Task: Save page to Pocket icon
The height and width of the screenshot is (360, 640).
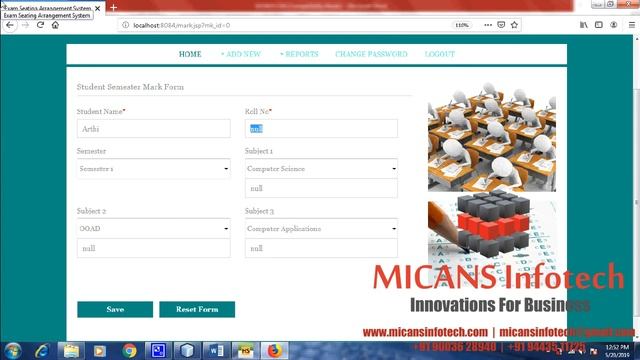Action: [x=501, y=25]
